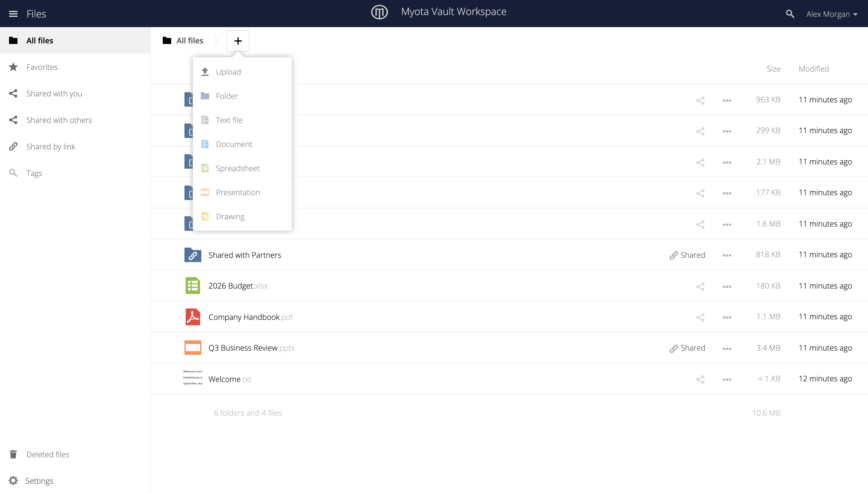Open more actions for Shared with Partners

coord(726,255)
